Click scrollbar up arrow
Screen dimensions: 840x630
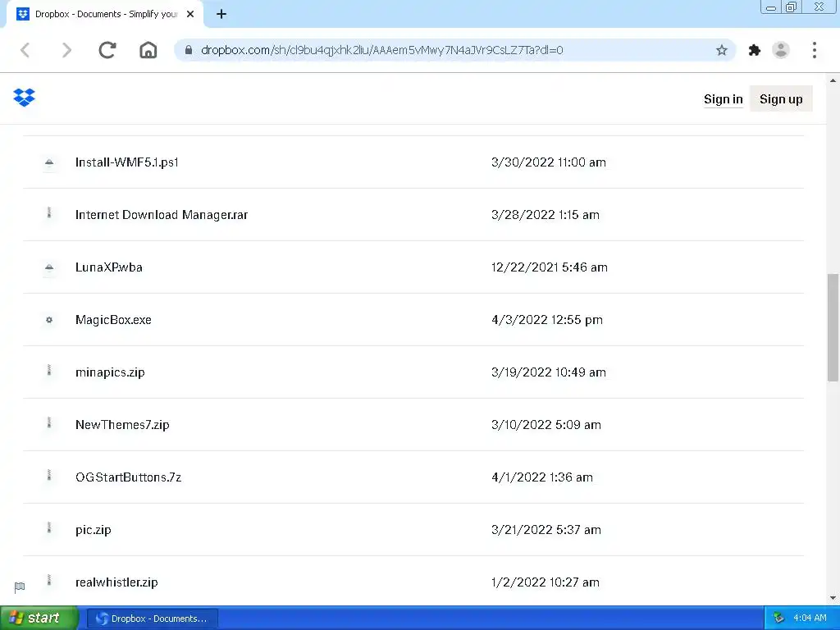point(833,81)
